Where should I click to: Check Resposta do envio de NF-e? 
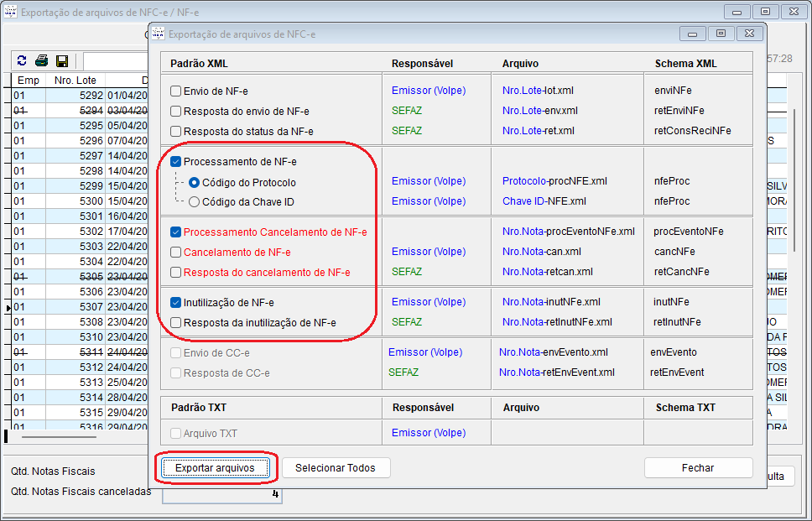coord(176,111)
